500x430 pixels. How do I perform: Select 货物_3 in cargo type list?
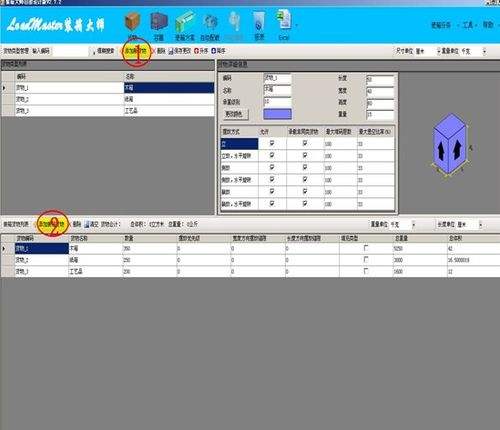(69, 111)
